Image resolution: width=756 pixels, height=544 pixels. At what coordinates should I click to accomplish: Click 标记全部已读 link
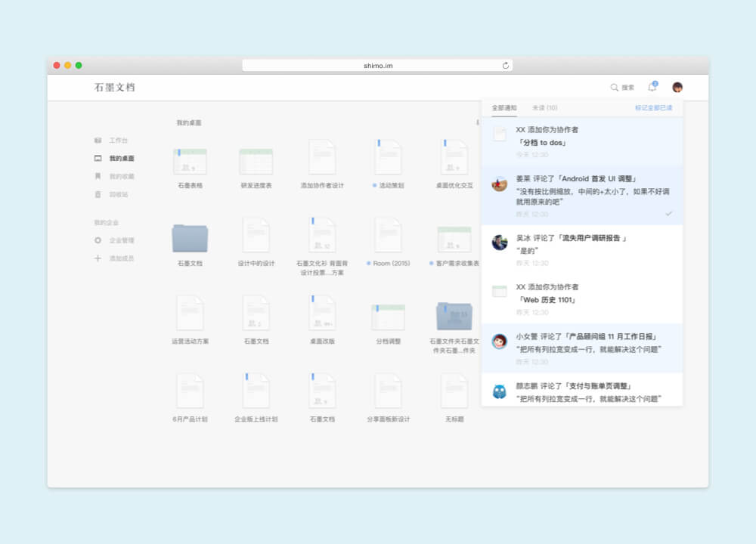coord(653,108)
